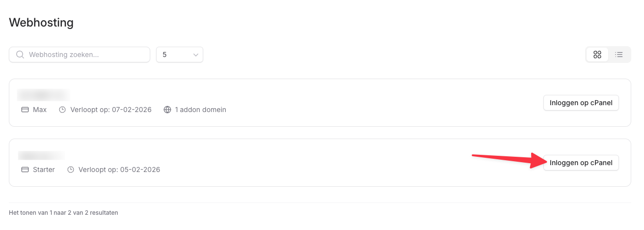Screen dimensions: 644x230
Task: Click the Webhosting page heading
Action: pos(41,22)
